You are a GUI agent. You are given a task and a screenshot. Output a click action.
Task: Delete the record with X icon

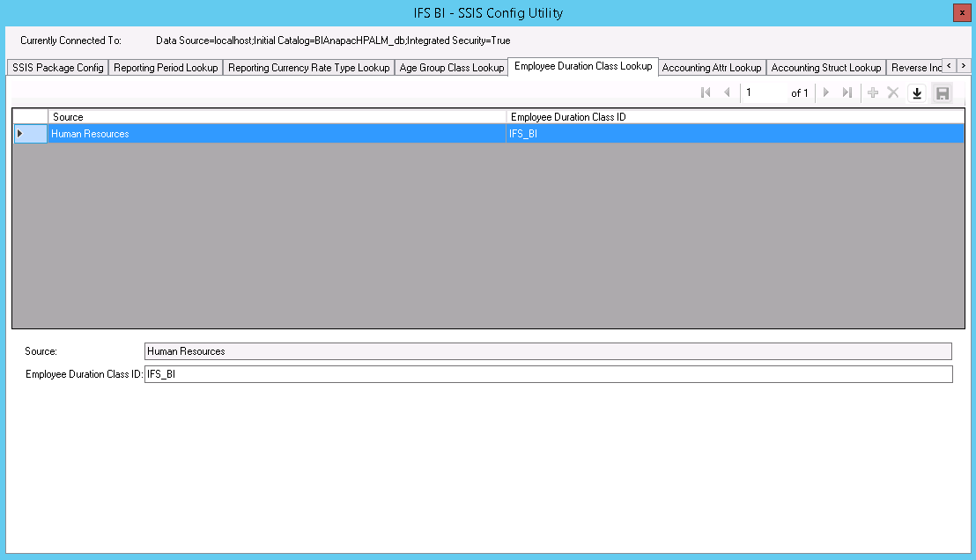click(892, 93)
